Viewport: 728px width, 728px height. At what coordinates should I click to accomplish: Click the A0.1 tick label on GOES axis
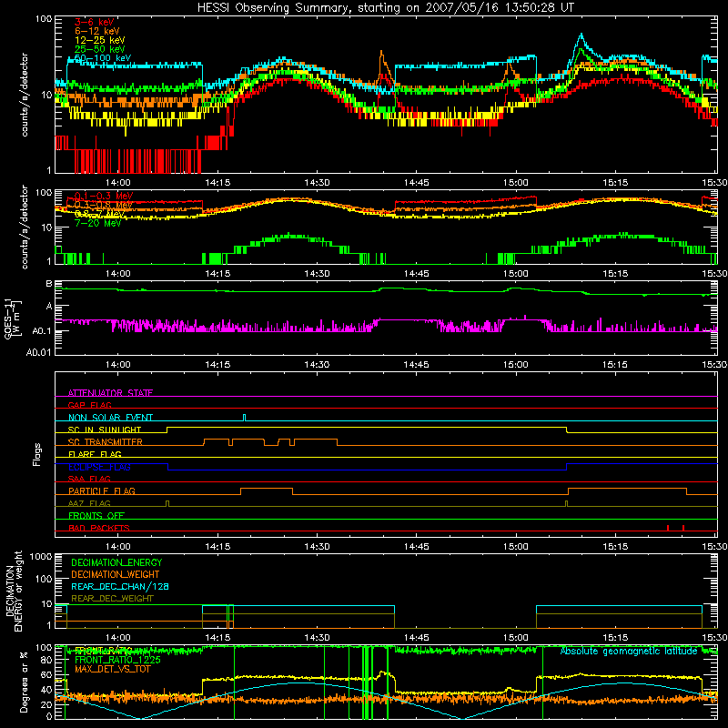pyautogui.click(x=41, y=330)
